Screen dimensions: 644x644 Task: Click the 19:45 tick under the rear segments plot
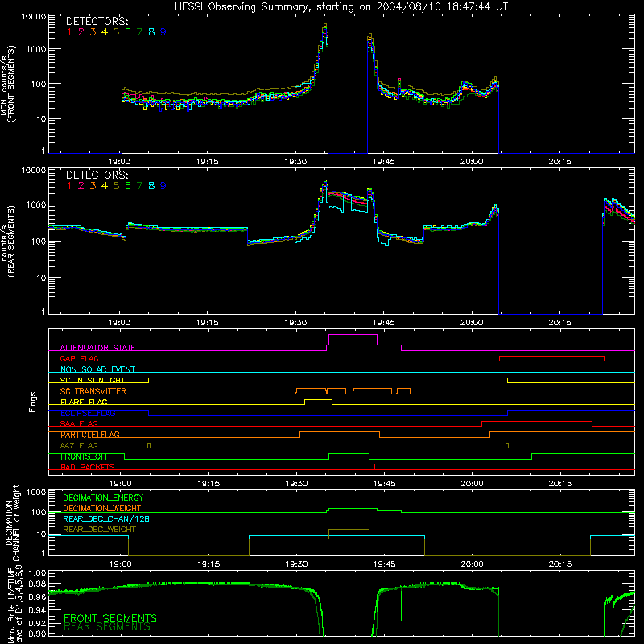384,323
